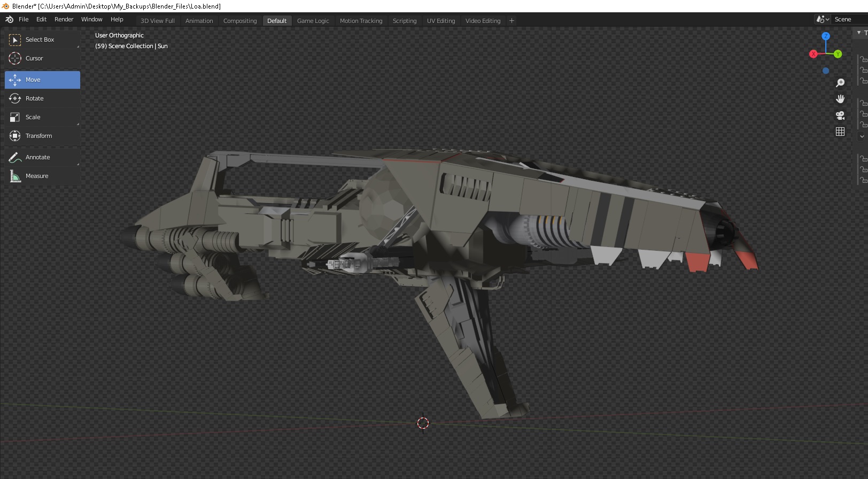Viewport: 868px width, 479px height.
Task: Add a new workspace with plus button
Action: tap(511, 21)
